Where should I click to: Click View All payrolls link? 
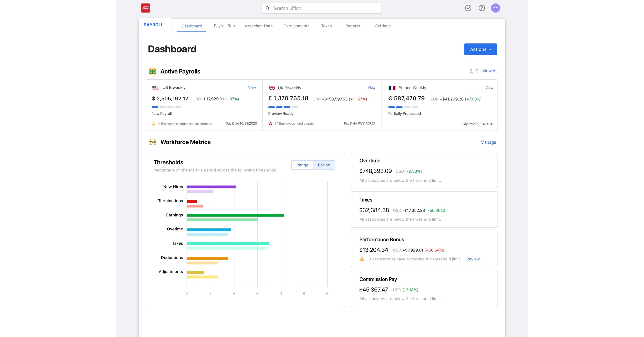[489, 71]
